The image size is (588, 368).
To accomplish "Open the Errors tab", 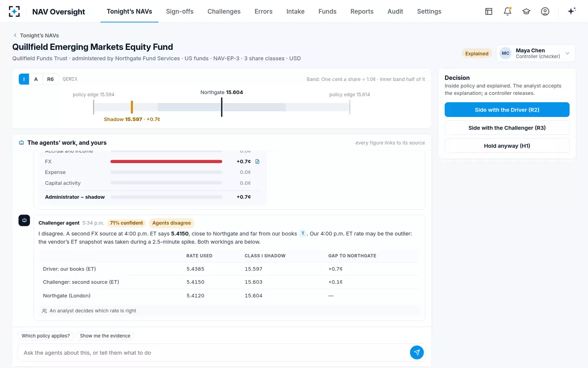I will [x=263, y=11].
